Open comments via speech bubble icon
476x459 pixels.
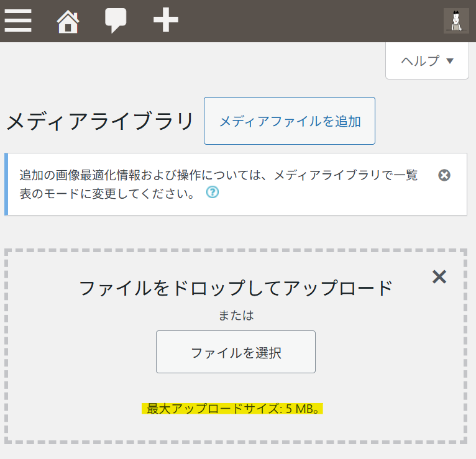(x=116, y=21)
